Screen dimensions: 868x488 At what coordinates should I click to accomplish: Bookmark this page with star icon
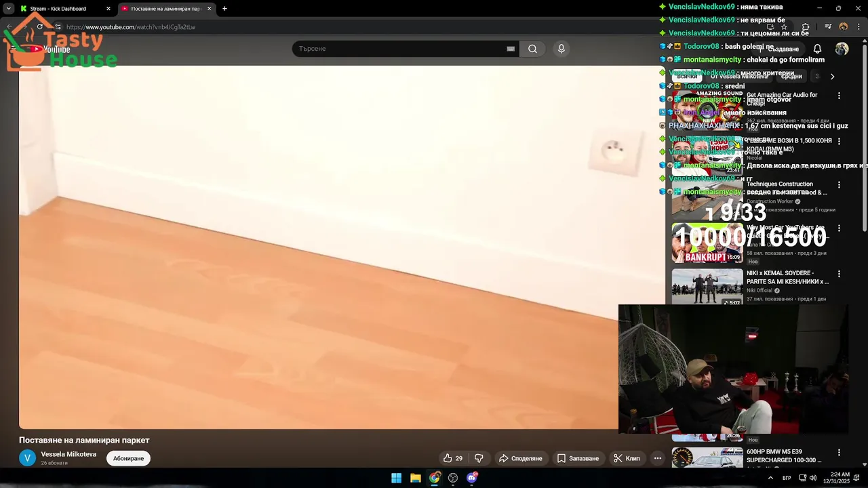pos(784,27)
